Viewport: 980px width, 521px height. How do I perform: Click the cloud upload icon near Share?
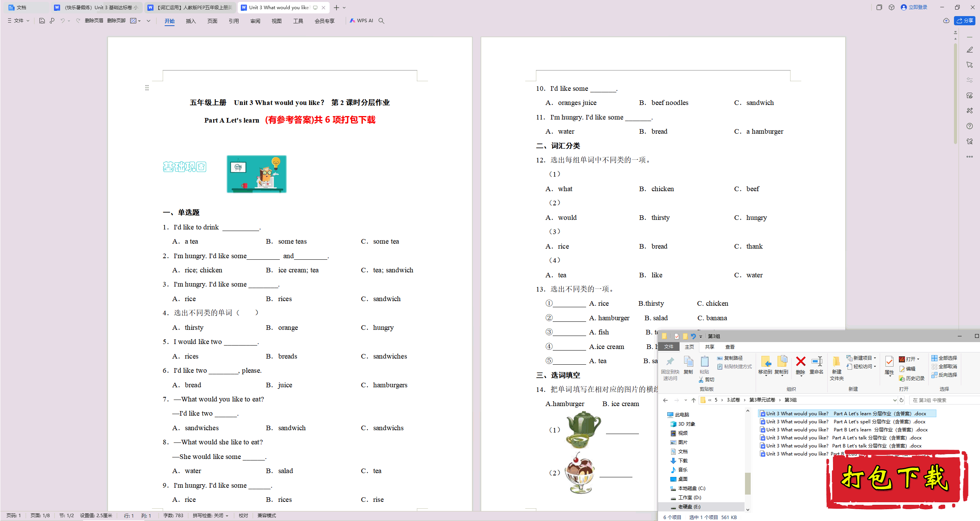click(x=946, y=21)
